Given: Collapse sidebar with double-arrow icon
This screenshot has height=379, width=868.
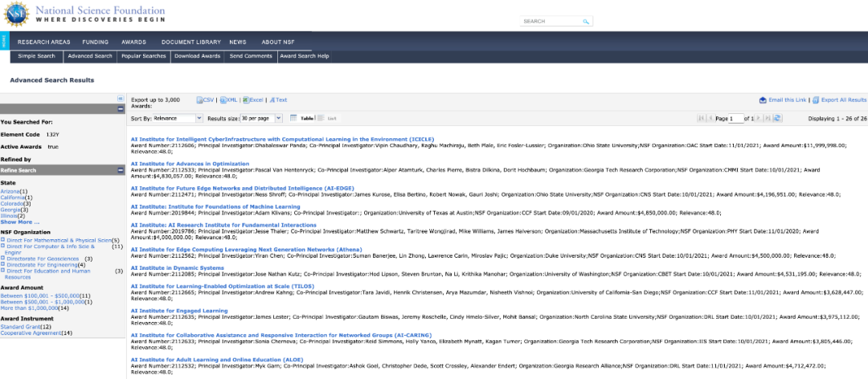Looking at the screenshot, I should click(120, 99).
